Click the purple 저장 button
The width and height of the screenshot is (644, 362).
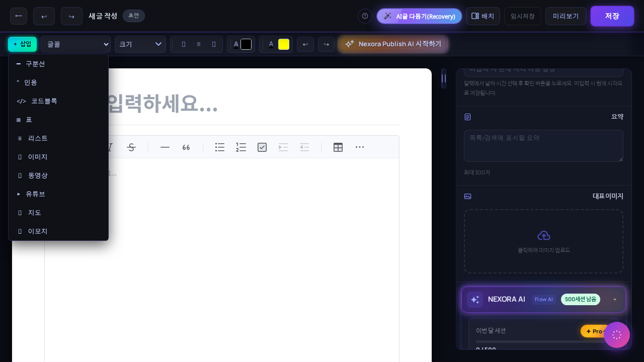612,16
